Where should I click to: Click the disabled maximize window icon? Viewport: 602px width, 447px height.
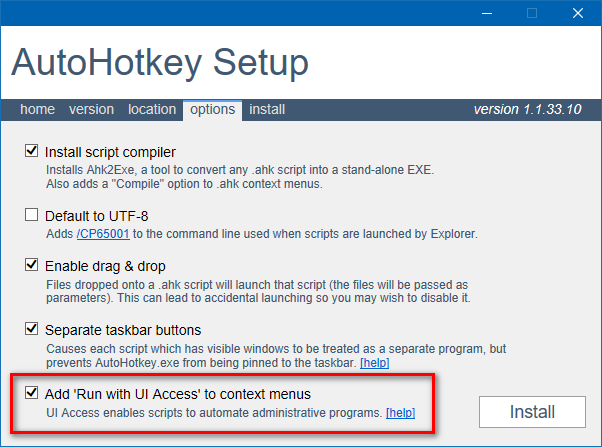(532, 13)
